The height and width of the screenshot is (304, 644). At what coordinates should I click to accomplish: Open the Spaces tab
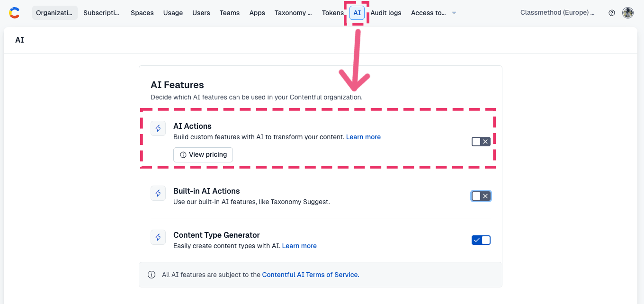coord(142,13)
